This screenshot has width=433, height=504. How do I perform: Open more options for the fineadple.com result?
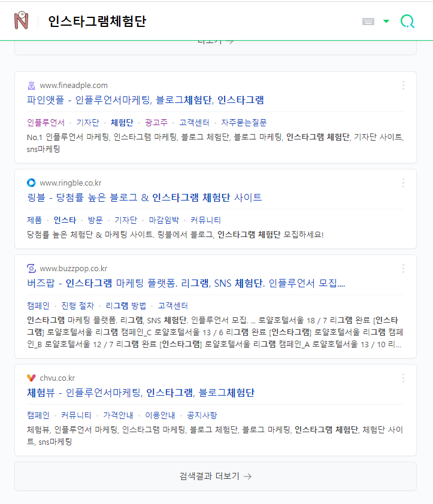click(x=403, y=85)
